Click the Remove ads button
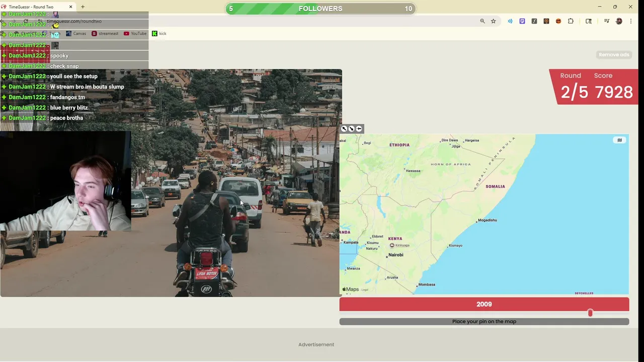644x362 pixels. click(614, 54)
